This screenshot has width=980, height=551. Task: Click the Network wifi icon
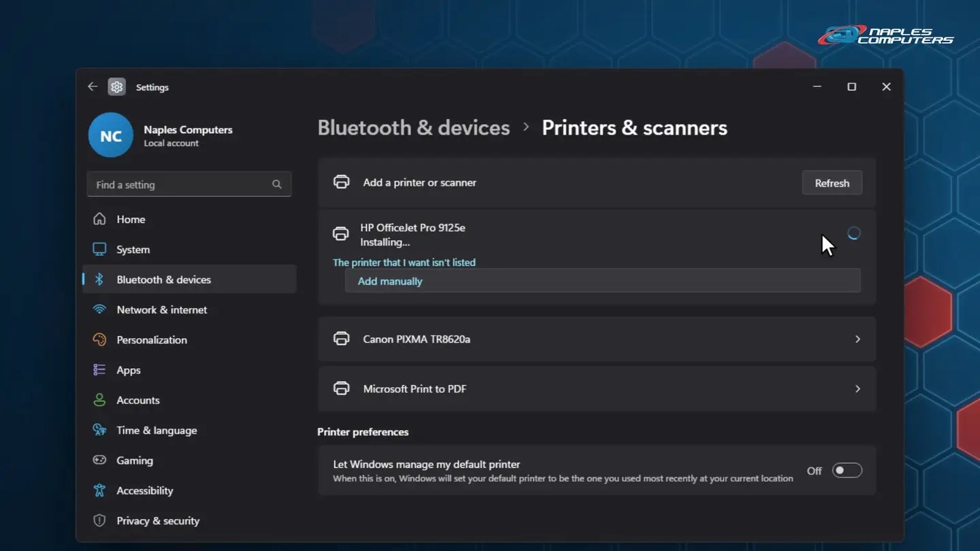pyautogui.click(x=99, y=310)
